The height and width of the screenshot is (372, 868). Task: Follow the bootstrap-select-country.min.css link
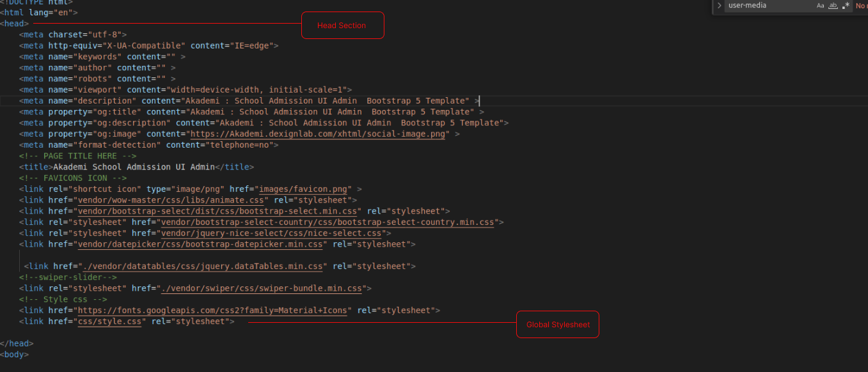327,222
